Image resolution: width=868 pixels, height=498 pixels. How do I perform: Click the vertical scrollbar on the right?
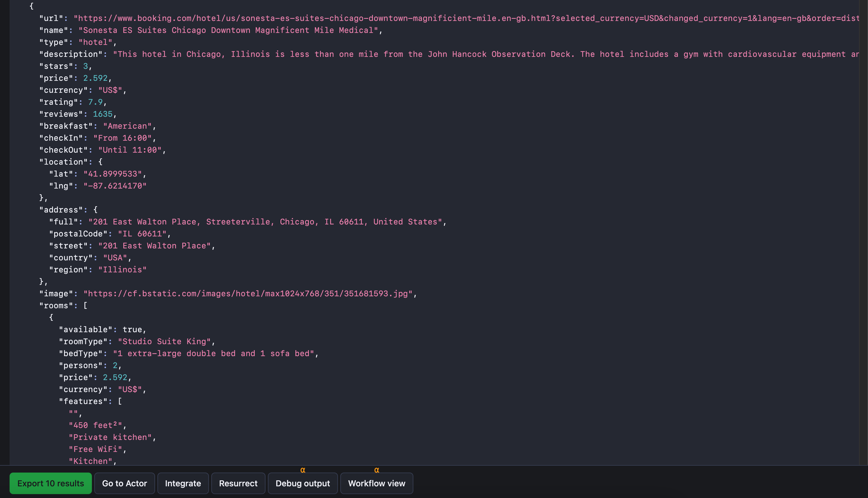[x=863, y=233]
